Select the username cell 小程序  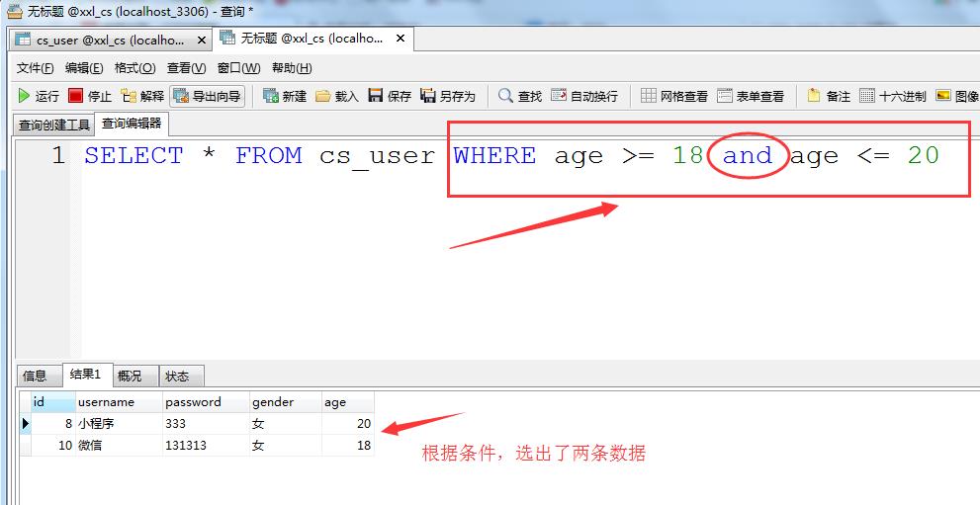[x=119, y=423]
